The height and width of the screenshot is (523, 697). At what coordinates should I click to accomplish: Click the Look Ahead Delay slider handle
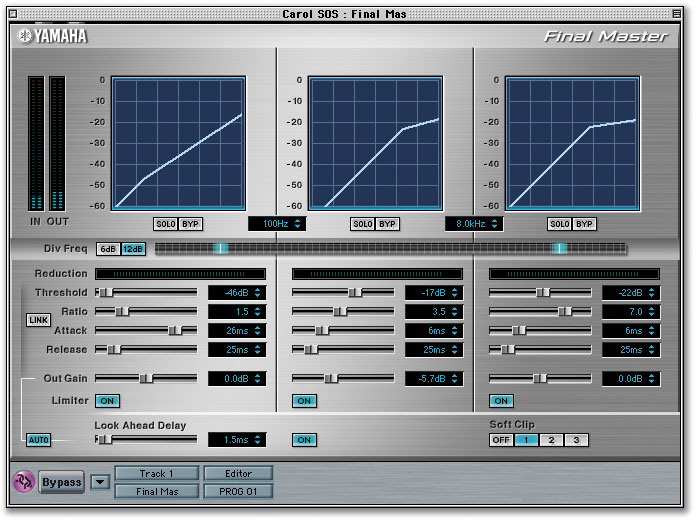click(105, 439)
